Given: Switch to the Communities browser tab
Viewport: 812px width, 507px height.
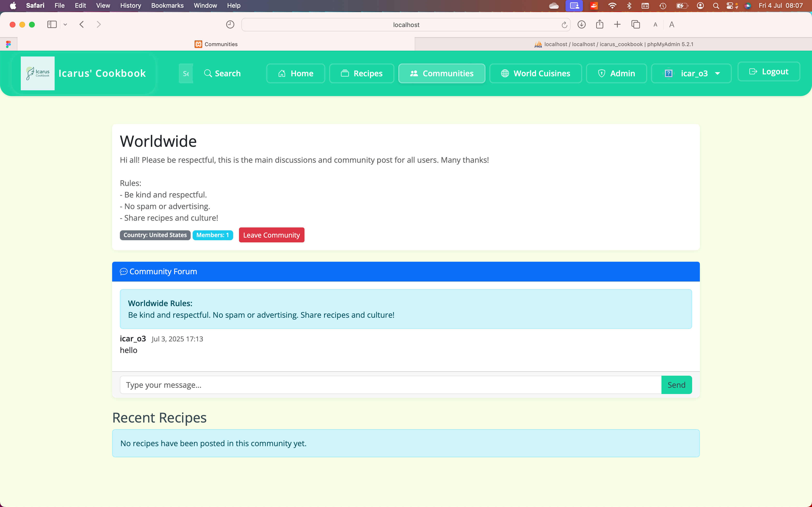Looking at the screenshot, I should 216,44.
